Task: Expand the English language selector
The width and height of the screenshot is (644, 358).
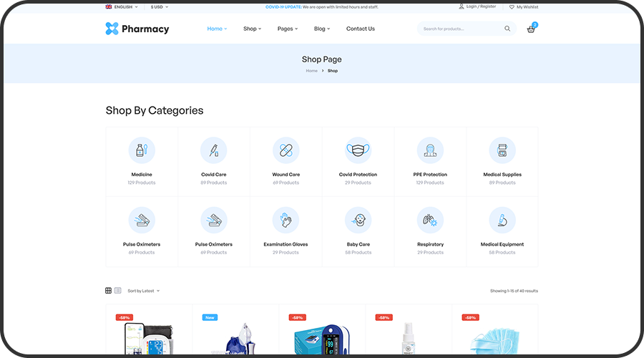Action: pyautogui.click(x=122, y=7)
